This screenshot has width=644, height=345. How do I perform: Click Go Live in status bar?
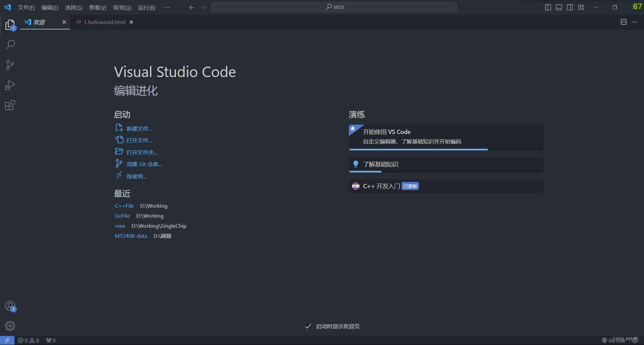[x=614, y=340]
